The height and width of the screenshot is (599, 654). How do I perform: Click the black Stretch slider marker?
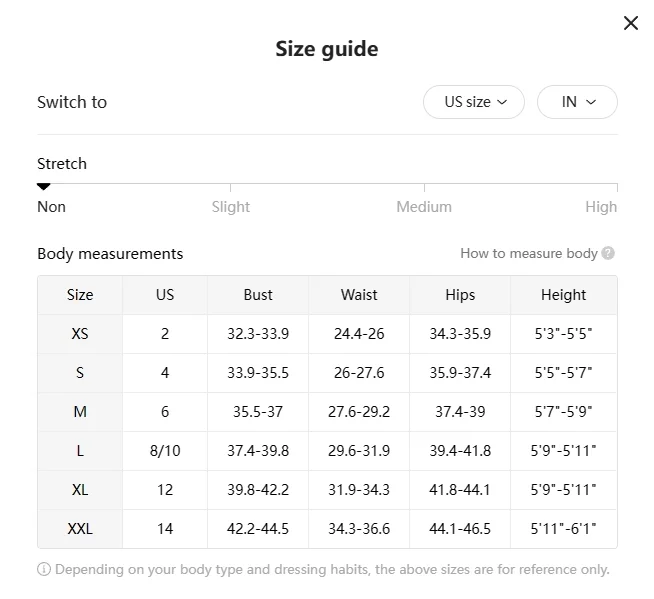click(x=43, y=186)
